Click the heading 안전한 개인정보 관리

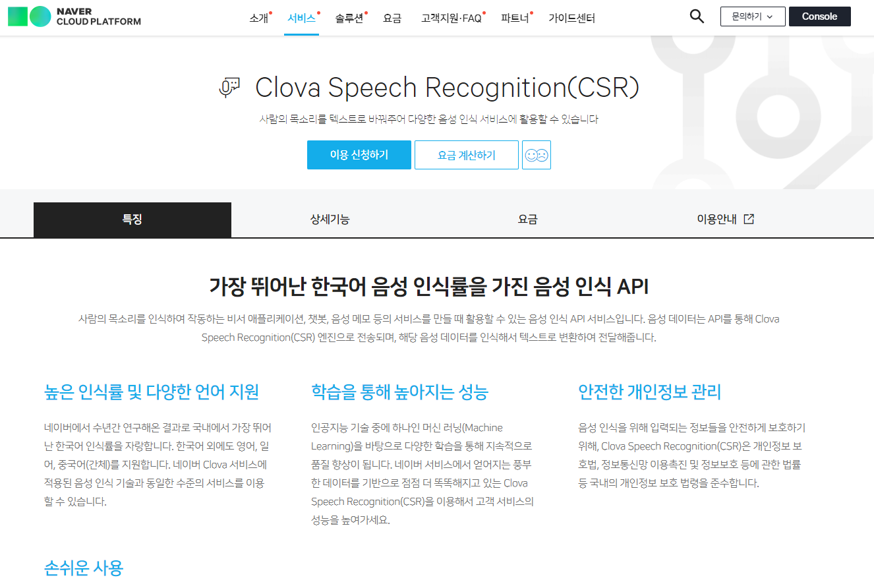(650, 392)
